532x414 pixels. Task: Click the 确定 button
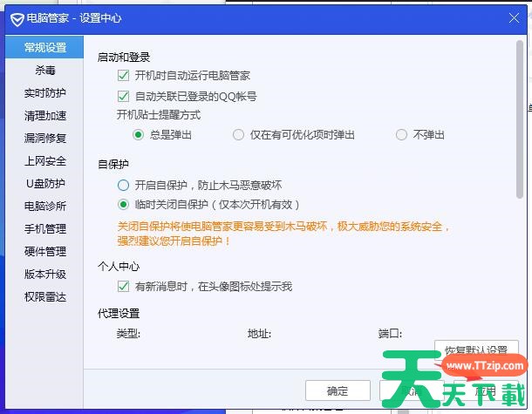338,390
